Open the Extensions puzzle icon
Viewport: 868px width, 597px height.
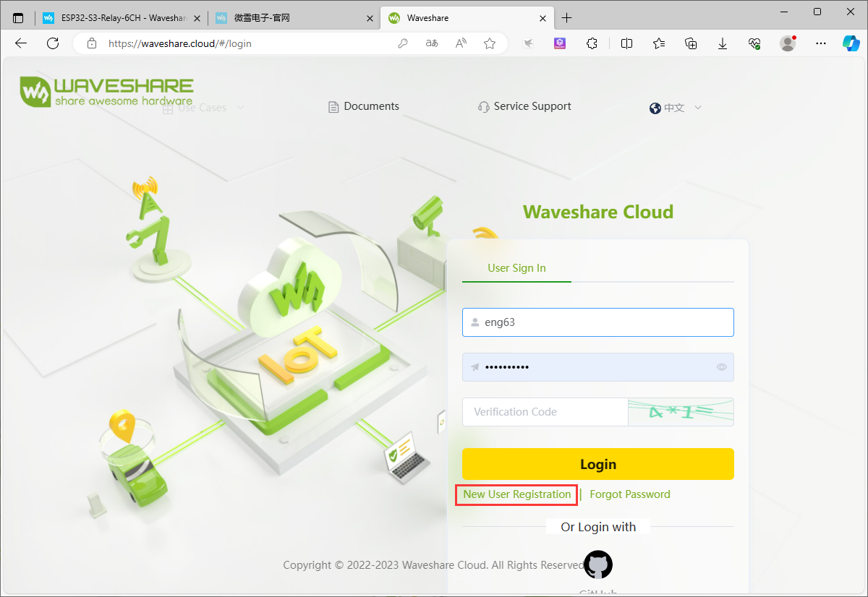(592, 43)
